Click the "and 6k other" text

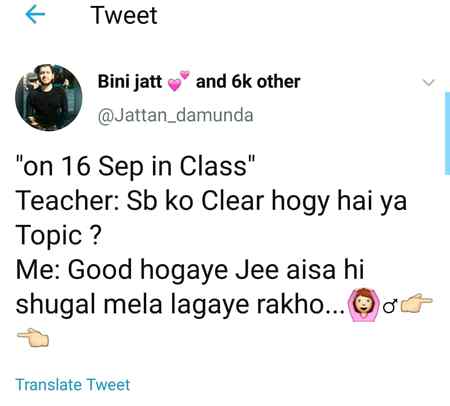click(x=248, y=82)
